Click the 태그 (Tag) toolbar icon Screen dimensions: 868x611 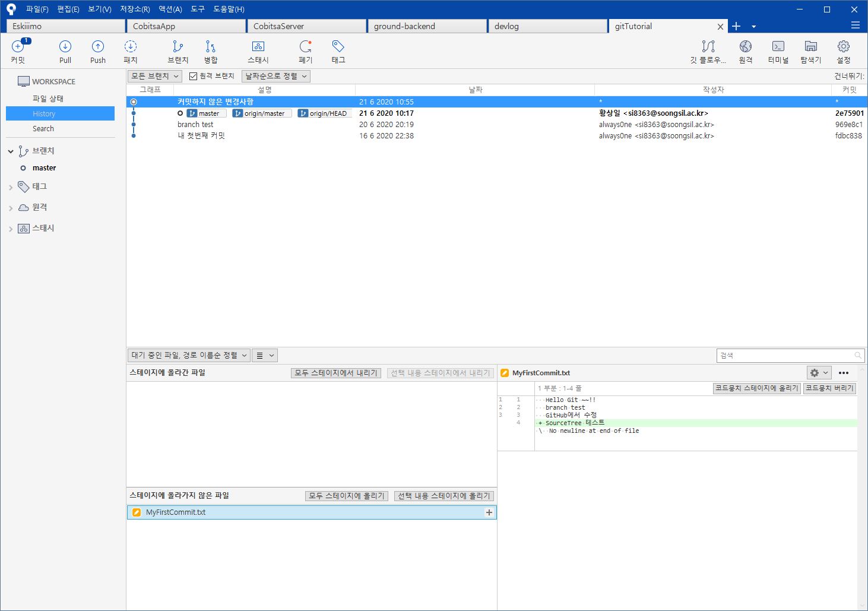(338, 51)
